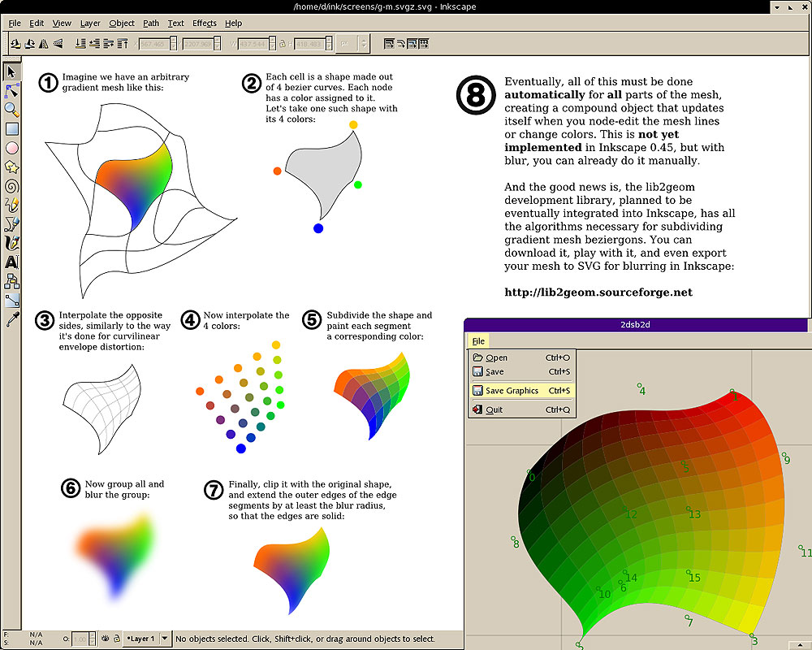The height and width of the screenshot is (650, 812).
Task: Click the blue node color dot in step 2
Action: click(318, 228)
